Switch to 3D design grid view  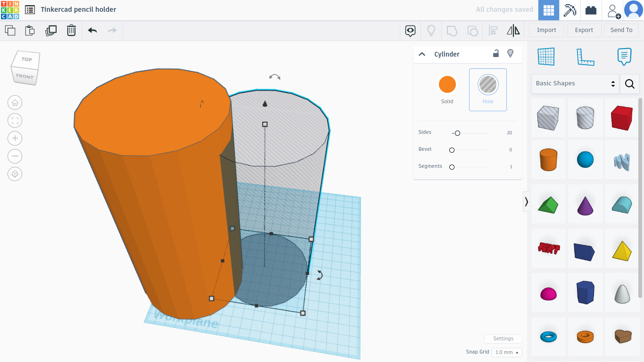pos(549,10)
